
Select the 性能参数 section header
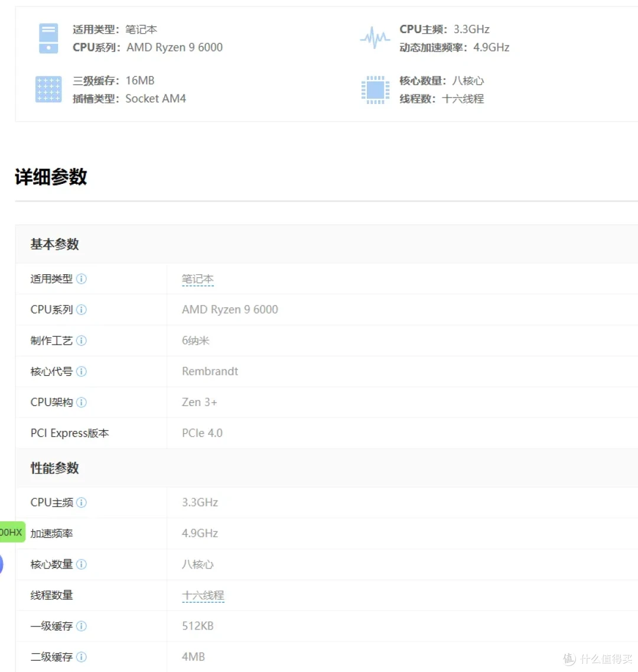[55, 468]
